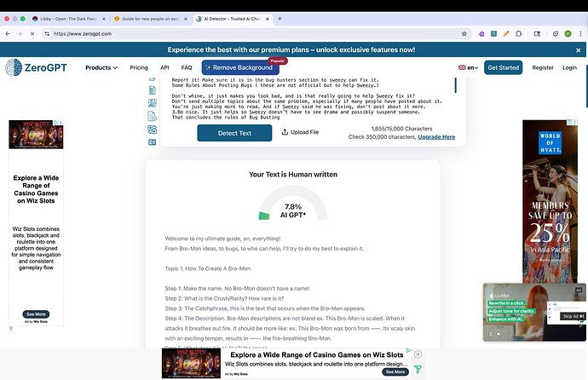Pause the QuillBot video ad

pyautogui.click(x=491, y=334)
